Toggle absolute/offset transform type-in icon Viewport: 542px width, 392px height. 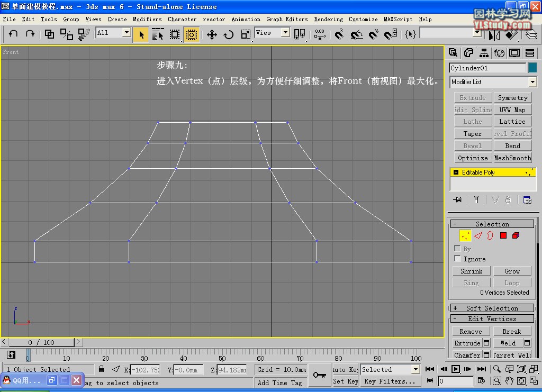coord(116,369)
